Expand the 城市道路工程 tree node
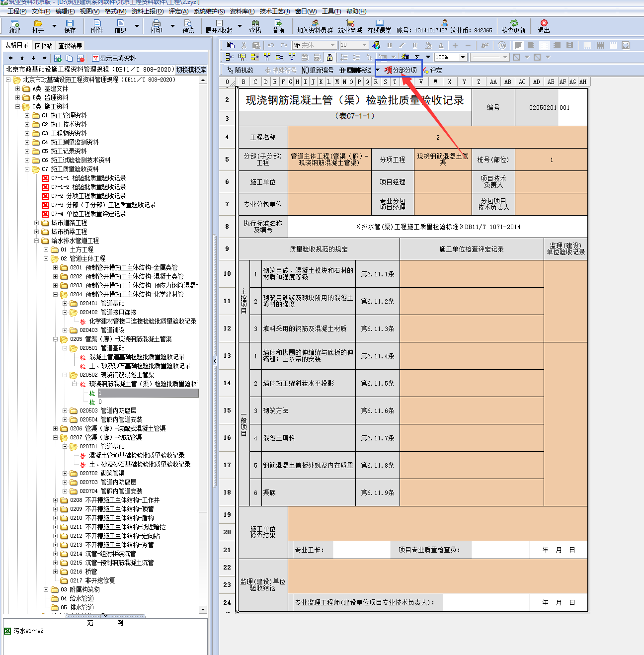The image size is (644, 655). click(37, 223)
